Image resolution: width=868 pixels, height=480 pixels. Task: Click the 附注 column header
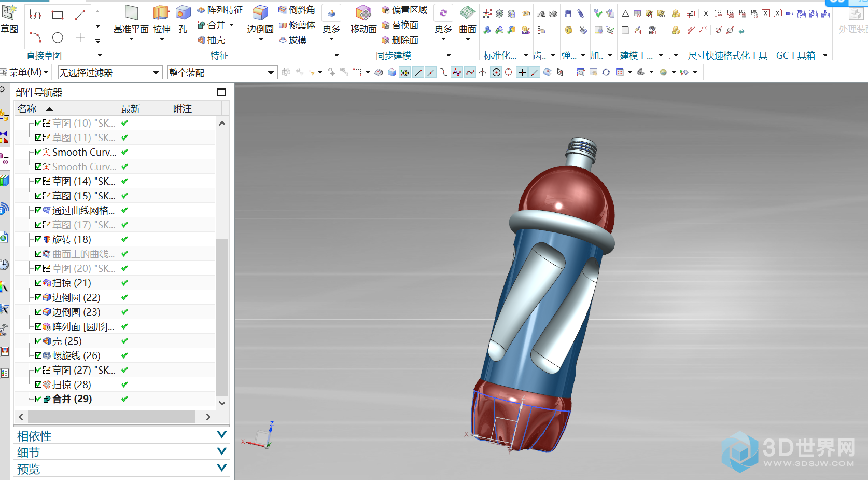pyautogui.click(x=196, y=108)
